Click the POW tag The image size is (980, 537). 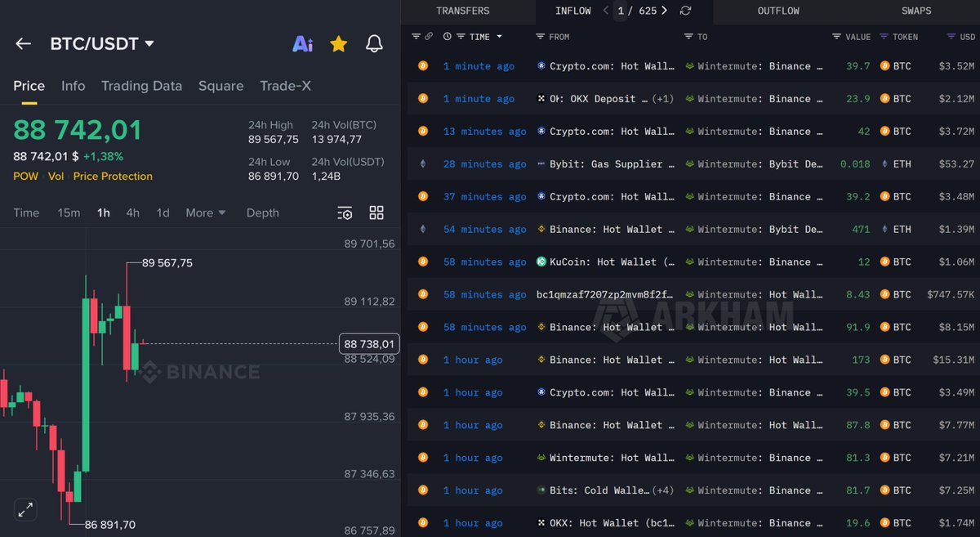click(x=25, y=176)
